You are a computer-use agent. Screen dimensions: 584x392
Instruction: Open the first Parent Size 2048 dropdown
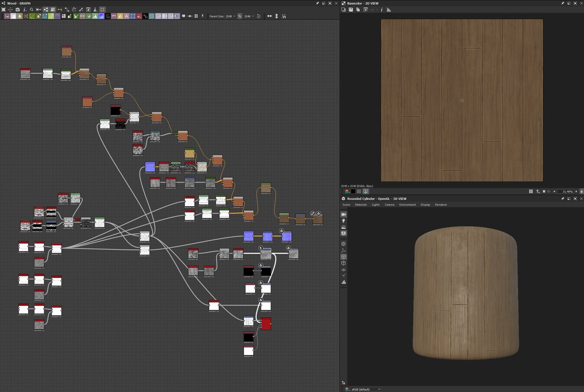(230, 16)
